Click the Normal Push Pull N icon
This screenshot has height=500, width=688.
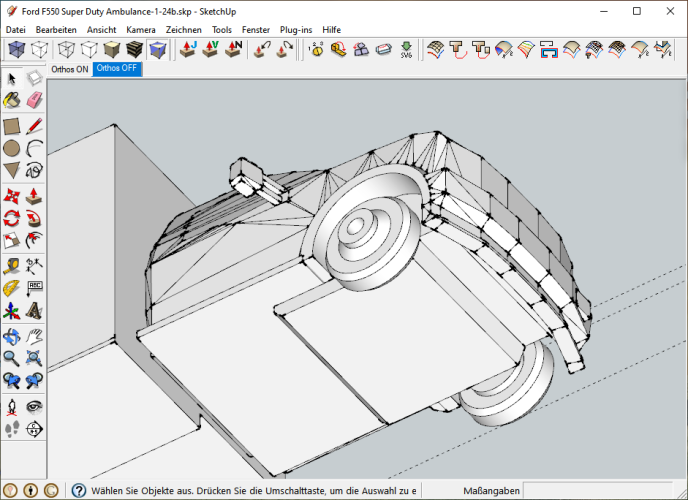[233, 50]
